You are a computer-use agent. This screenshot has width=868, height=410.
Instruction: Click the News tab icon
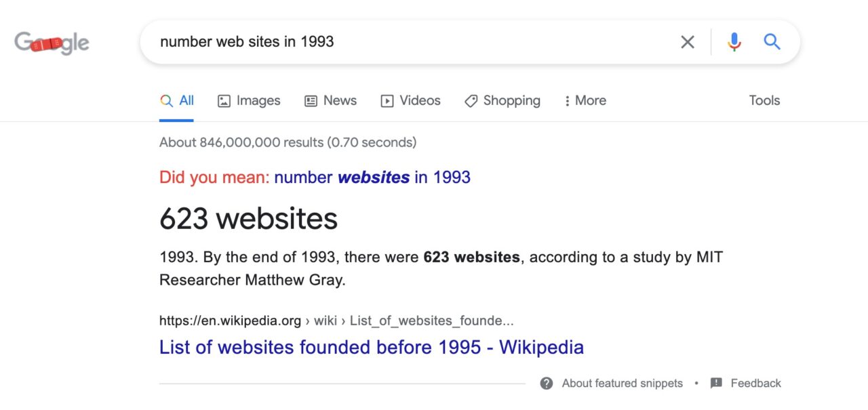pyautogui.click(x=311, y=101)
